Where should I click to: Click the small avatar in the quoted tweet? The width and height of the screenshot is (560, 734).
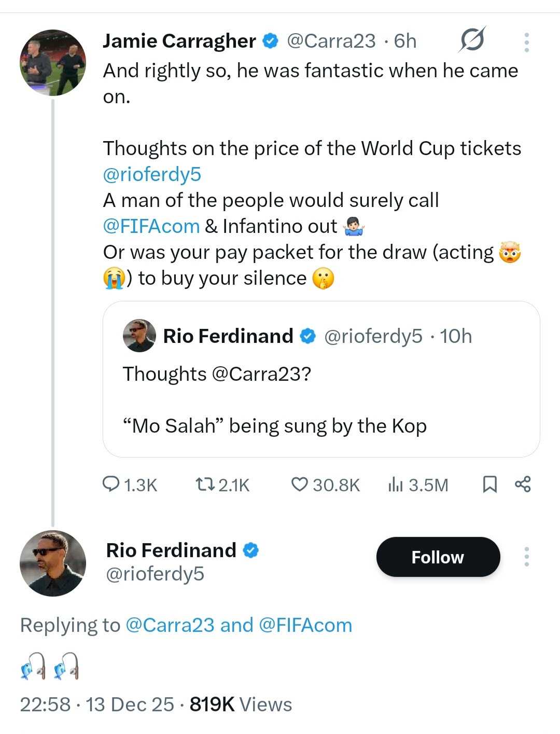coord(139,336)
